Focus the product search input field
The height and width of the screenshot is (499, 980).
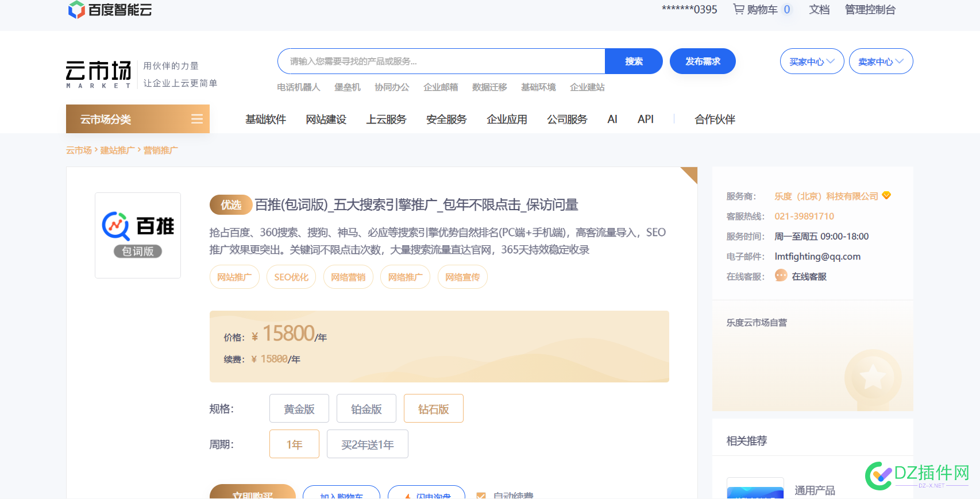441,61
